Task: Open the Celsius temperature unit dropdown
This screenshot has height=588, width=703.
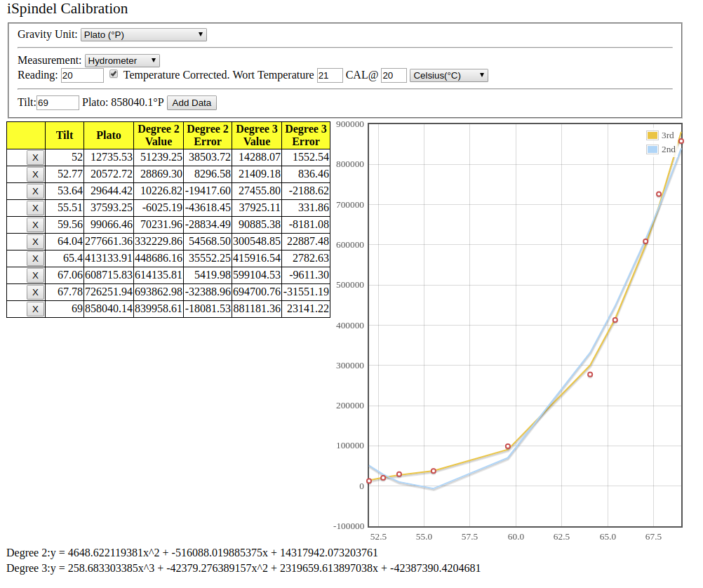Action: (x=448, y=75)
